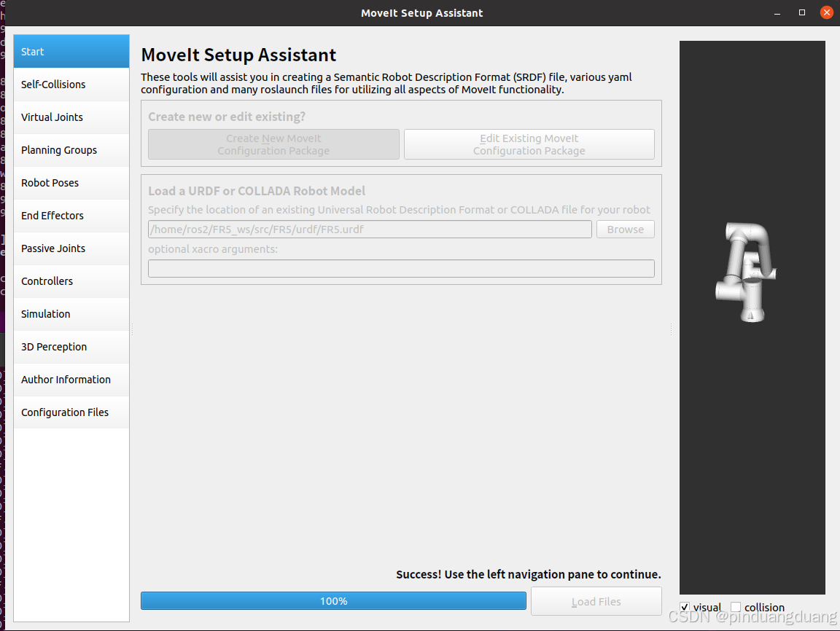Click the 'Success! Use the left navigation pane' message
This screenshot has width=840, height=631.
coord(528,574)
